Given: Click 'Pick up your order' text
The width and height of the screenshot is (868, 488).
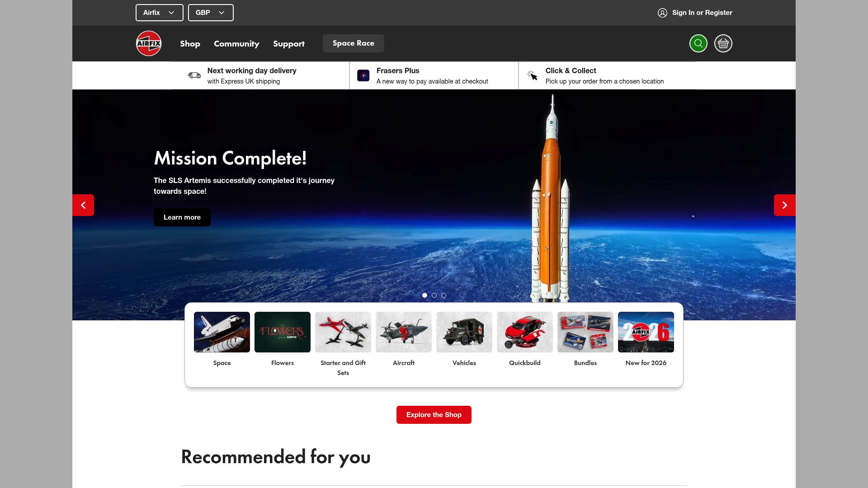Looking at the screenshot, I should click(604, 81).
